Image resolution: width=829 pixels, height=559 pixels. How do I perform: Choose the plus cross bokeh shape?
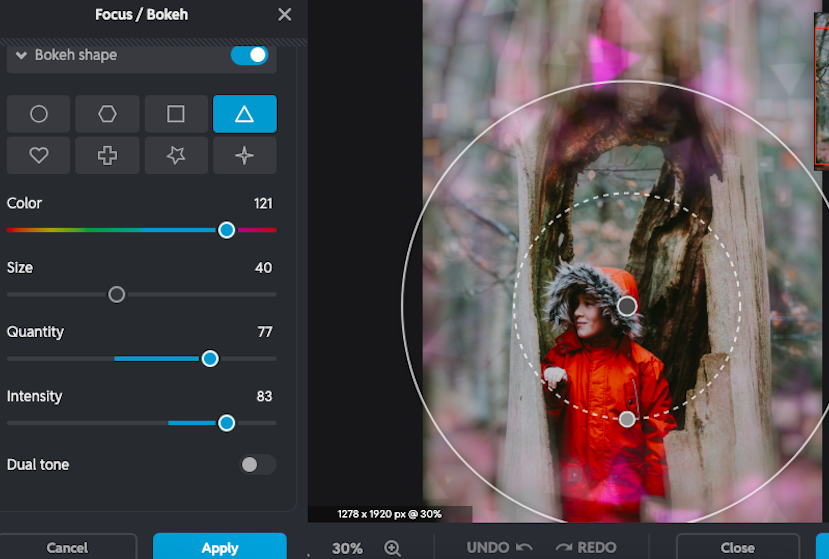107,156
